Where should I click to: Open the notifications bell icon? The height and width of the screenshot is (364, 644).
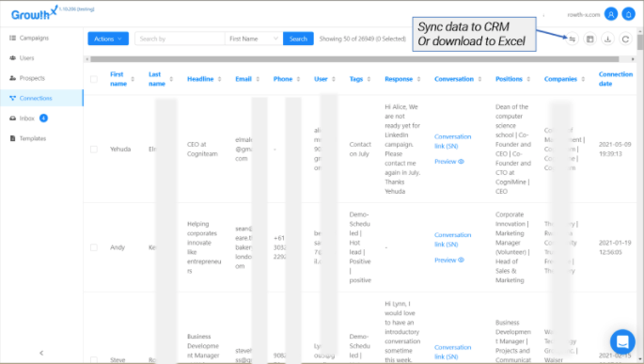click(628, 14)
